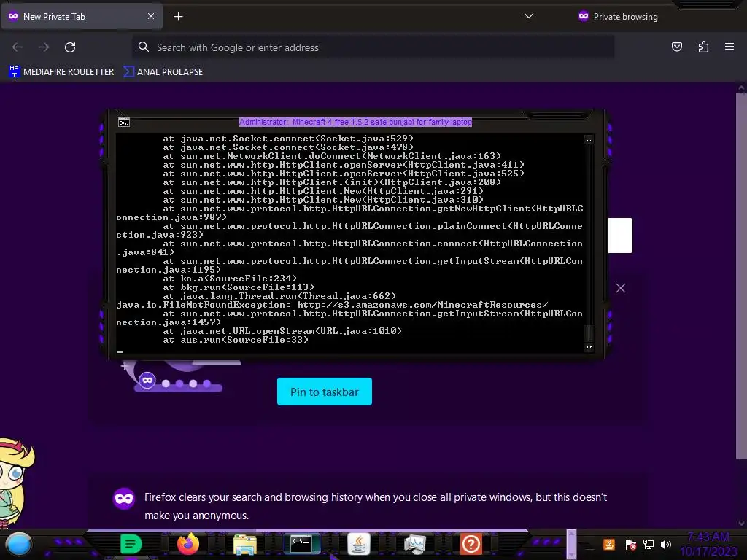Focus the search or address bar
Screen dimensions: 747x560
click(373, 47)
